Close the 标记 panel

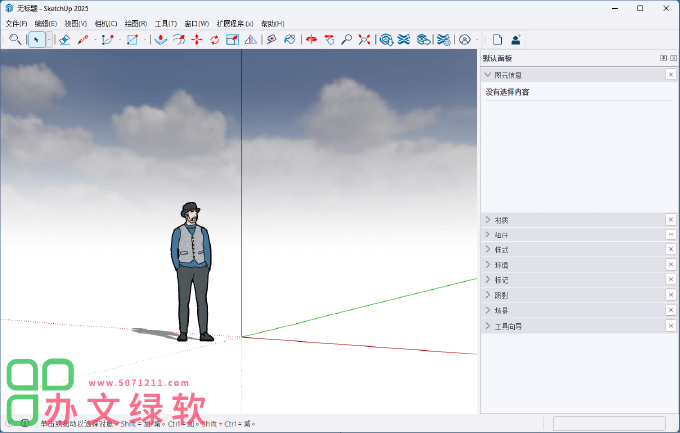[670, 279]
